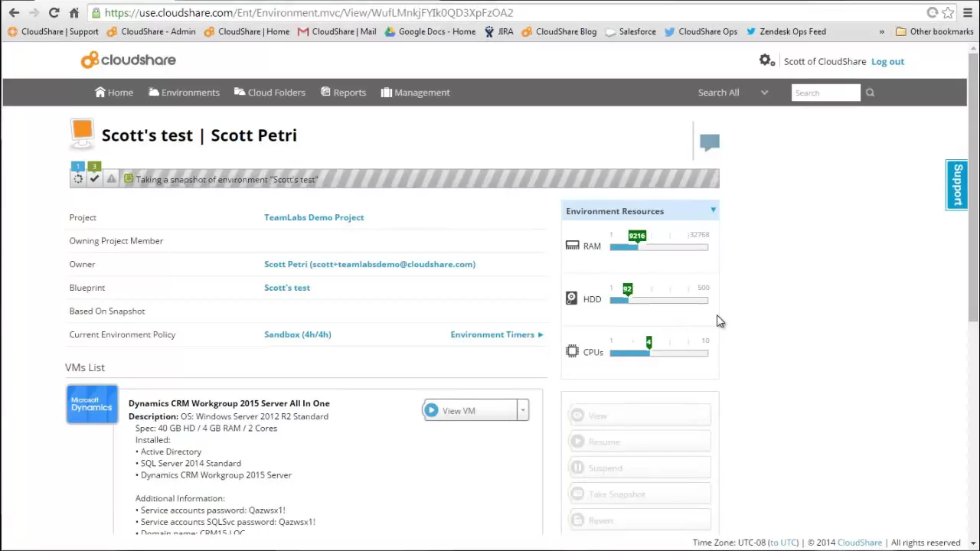Click the View VM button

469,411
